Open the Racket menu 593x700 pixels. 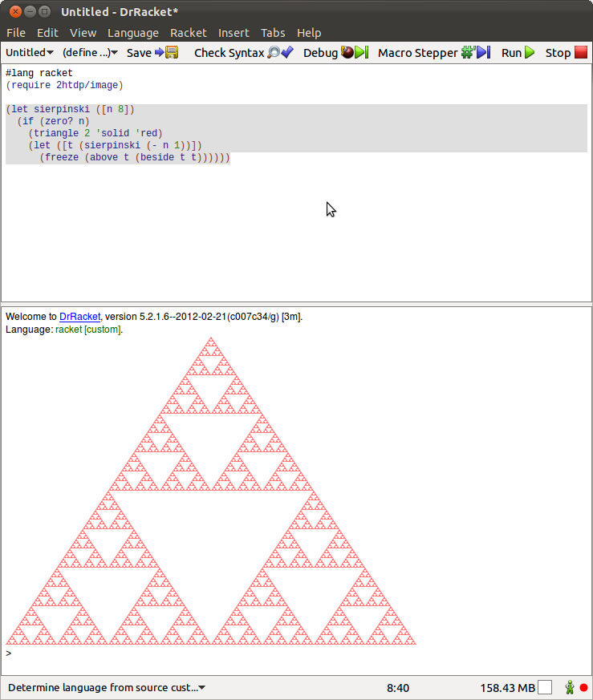tap(188, 33)
